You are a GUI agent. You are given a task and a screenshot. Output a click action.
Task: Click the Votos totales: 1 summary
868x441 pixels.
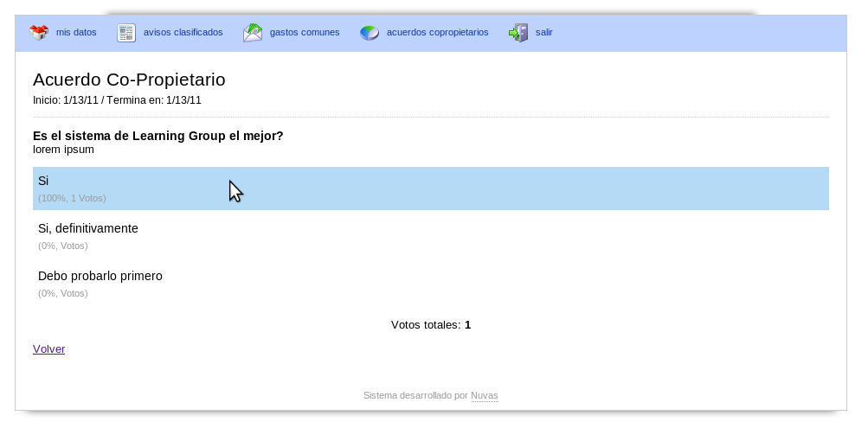click(x=431, y=325)
